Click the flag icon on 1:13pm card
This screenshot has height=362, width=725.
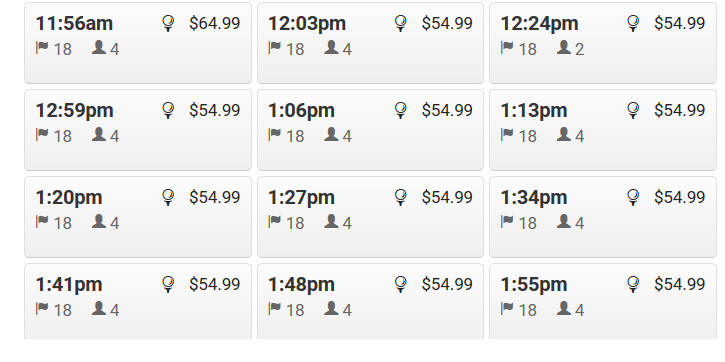point(507,135)
